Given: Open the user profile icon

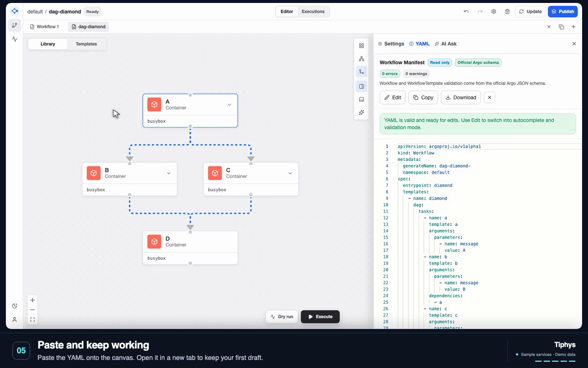Looking at the screenshot, I should click(x=14, y=320).
